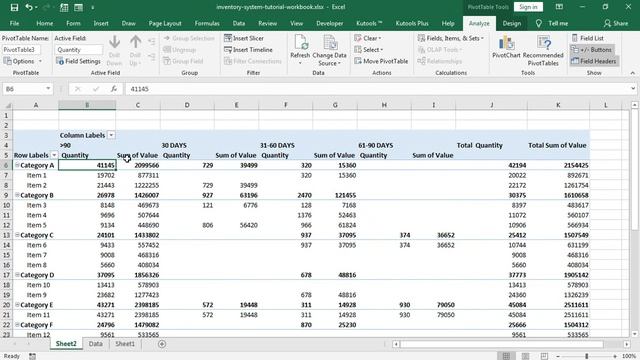Open Recommended PivotTables

[543, 50]
